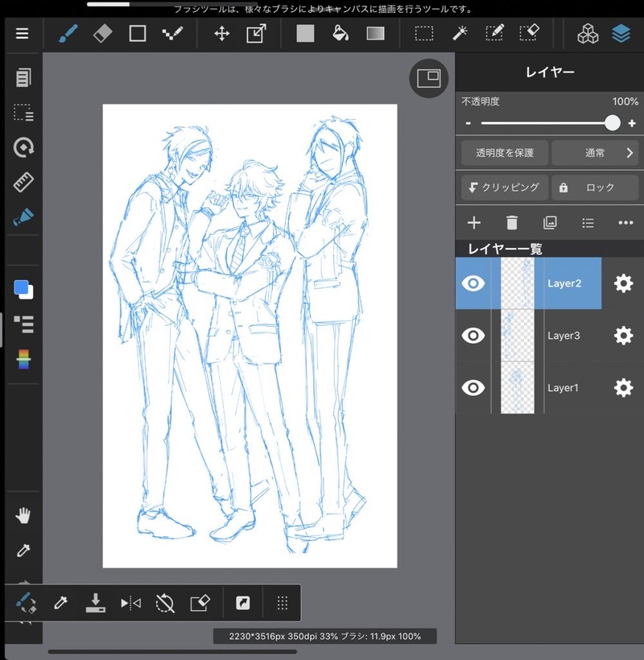Toggle visibility of Layer3

pyautogui.click(x=473, y=336)
